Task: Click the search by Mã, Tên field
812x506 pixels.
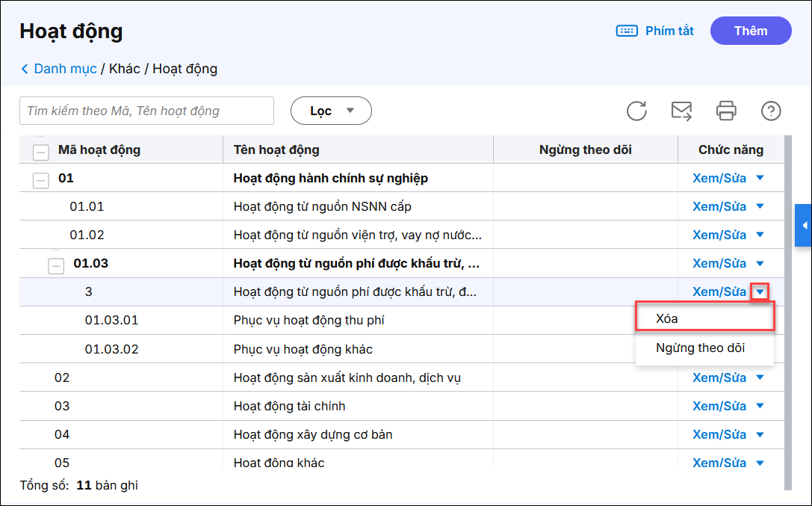Action: [146, 111]
